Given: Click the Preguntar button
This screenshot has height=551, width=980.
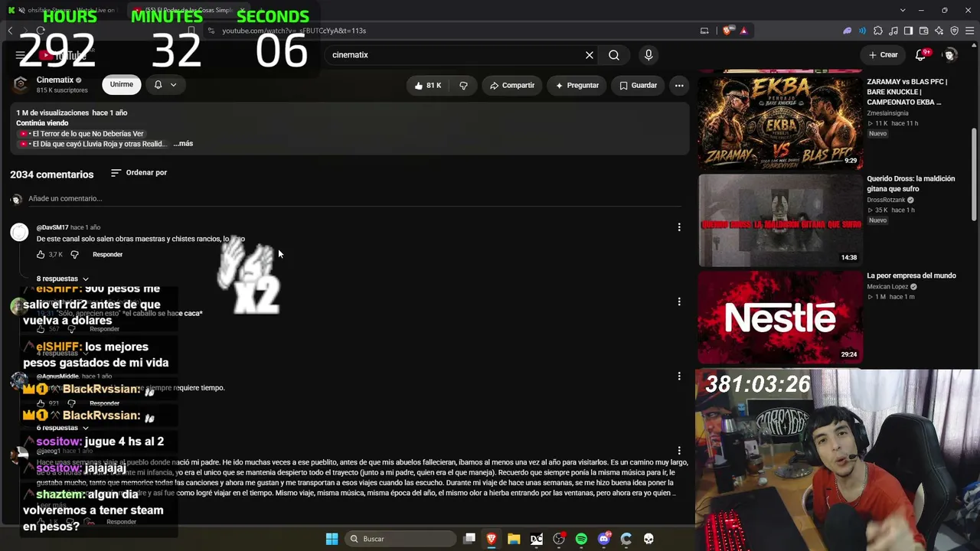Looking at the screenshot, I should pos(577,86).
